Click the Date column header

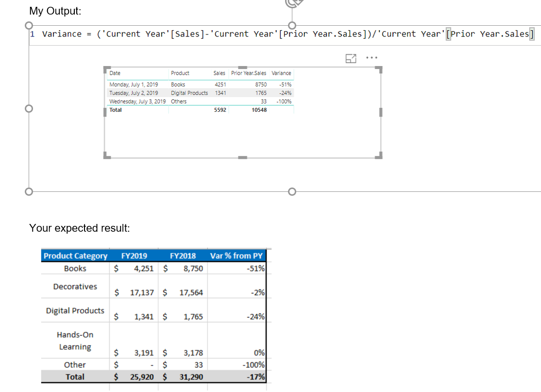[115, 73]
